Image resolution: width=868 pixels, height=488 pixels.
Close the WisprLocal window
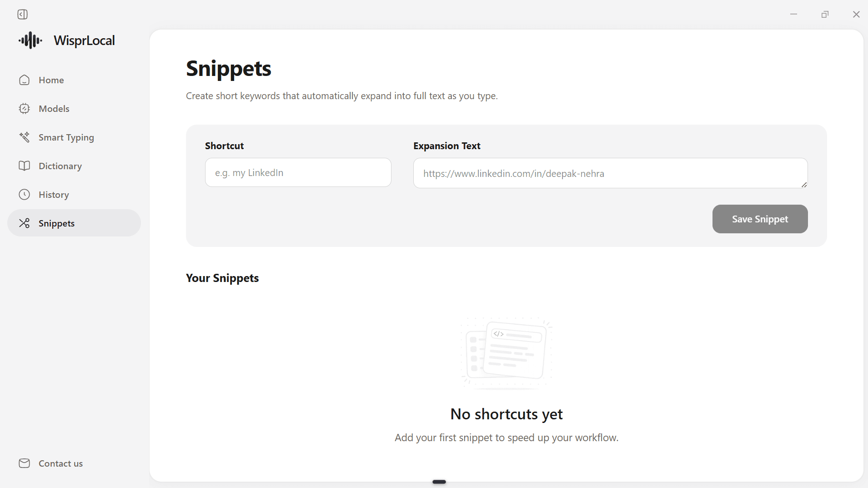coord(856,15)
